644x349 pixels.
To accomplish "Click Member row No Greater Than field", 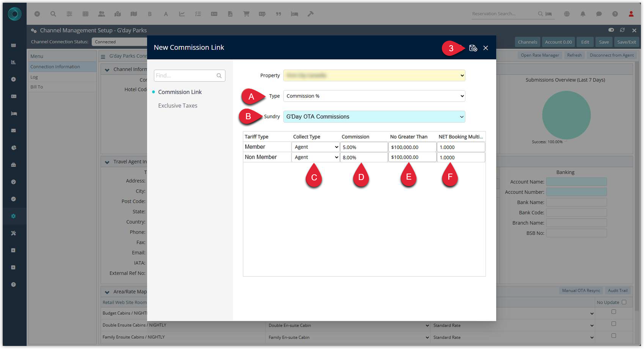I will (x=412, y=147).
